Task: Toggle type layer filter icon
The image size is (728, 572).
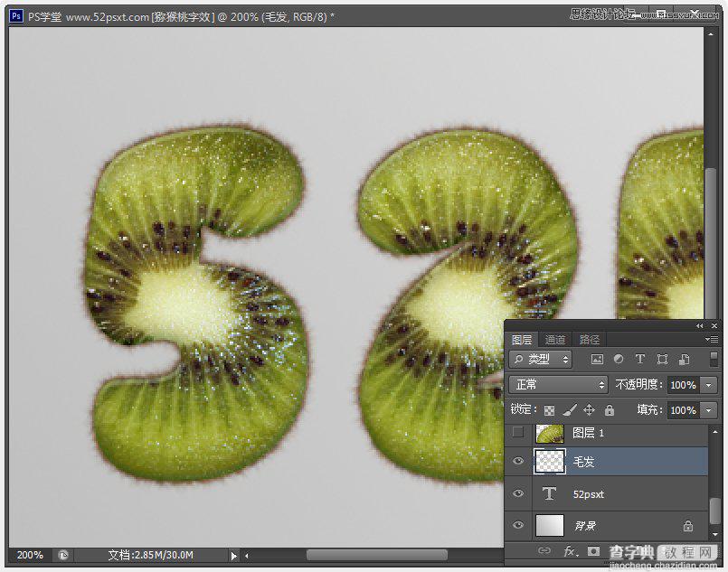Action: coord(639,359)
